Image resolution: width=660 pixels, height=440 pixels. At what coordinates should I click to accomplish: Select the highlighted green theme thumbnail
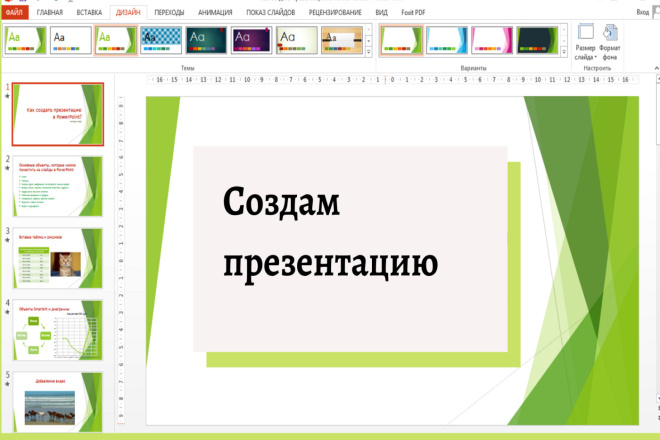(x=116, y=40)
